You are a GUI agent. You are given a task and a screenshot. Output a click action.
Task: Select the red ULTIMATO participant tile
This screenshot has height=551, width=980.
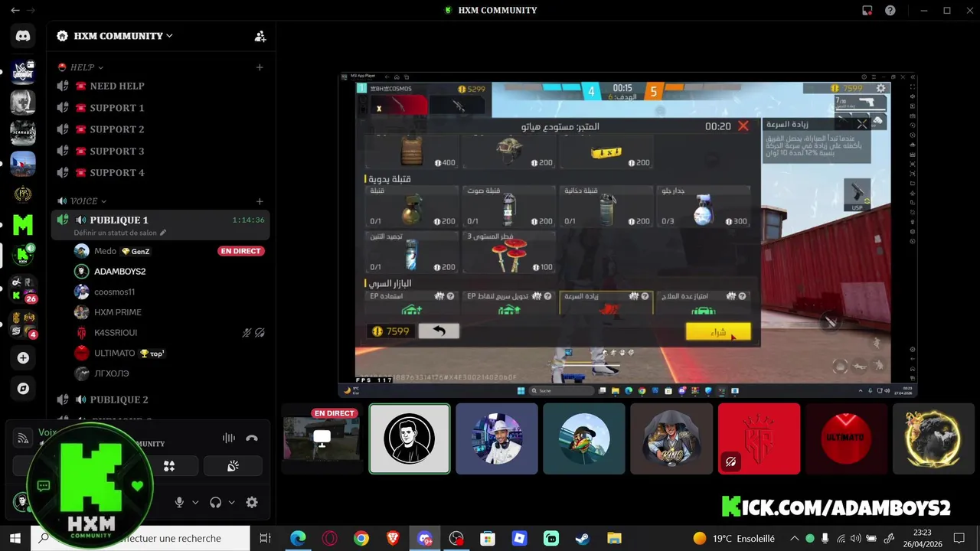pos(846,439)
